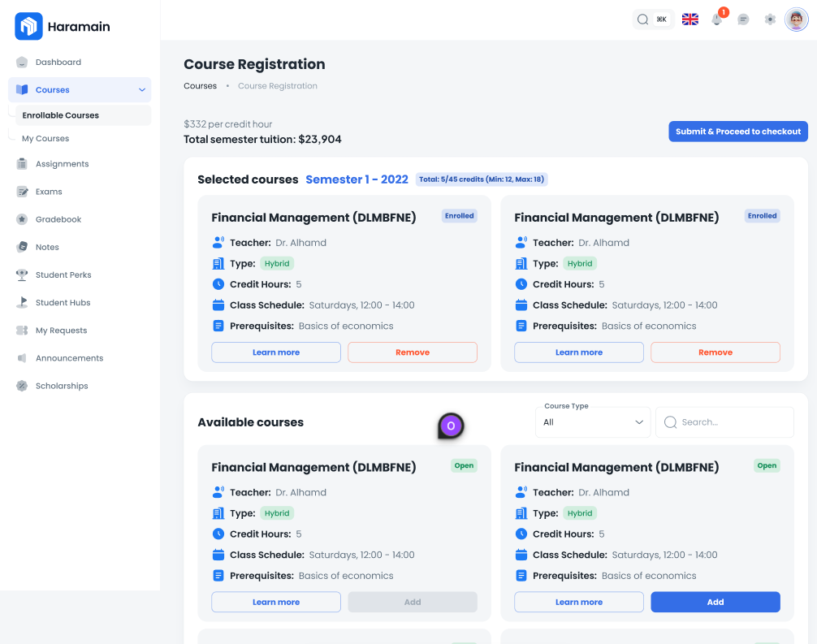
Task: Remove the first selected Financial Management course
Action: 413,352
